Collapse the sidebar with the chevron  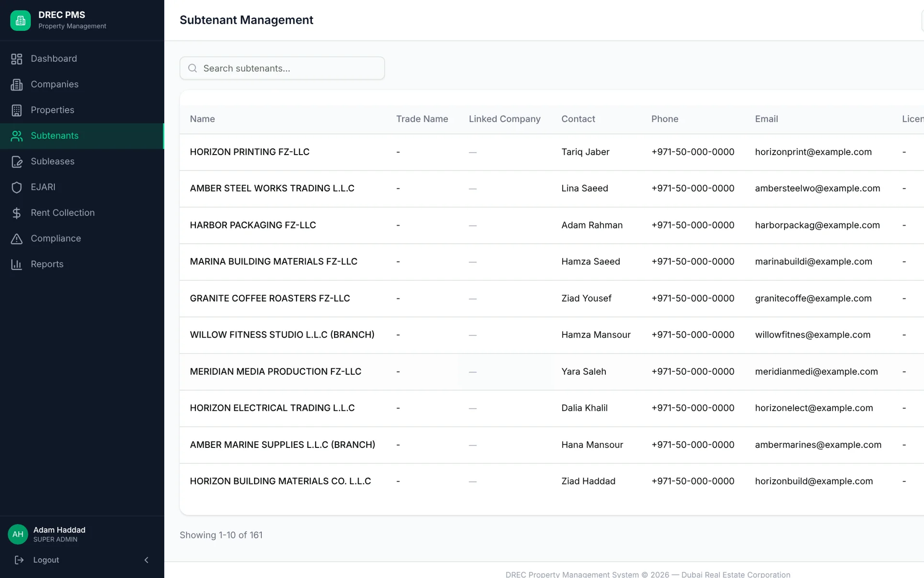click(x=146, y=560)
